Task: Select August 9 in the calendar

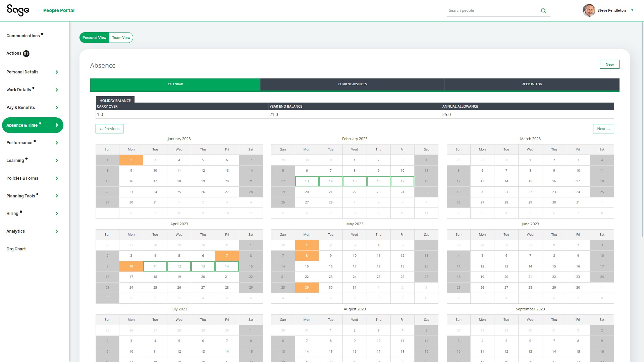Action: [355, 341]
